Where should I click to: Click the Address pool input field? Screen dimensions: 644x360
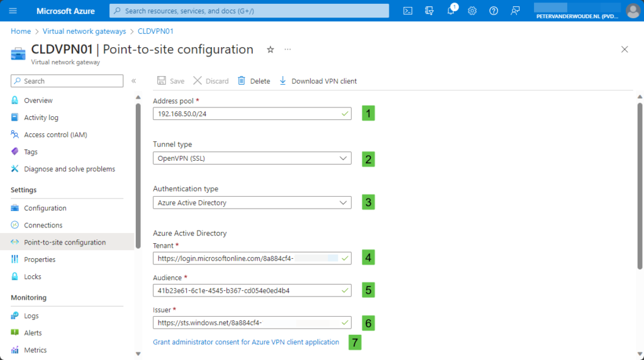[x=245, y=114]
